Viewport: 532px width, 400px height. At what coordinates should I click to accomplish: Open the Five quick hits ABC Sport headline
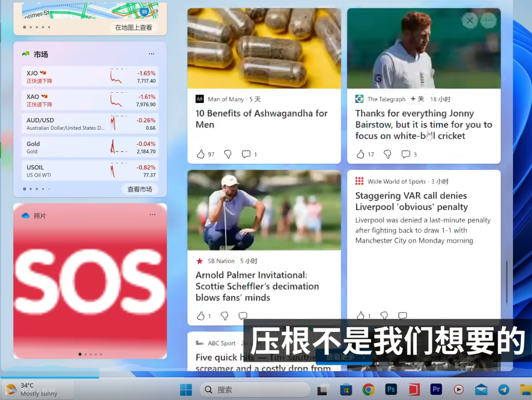263,362
